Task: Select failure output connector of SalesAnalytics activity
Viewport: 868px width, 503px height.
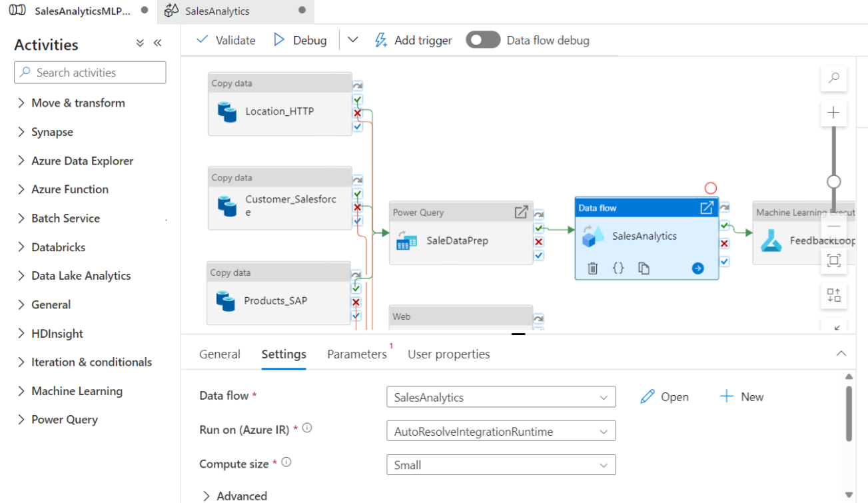Action: pos(724,244)
